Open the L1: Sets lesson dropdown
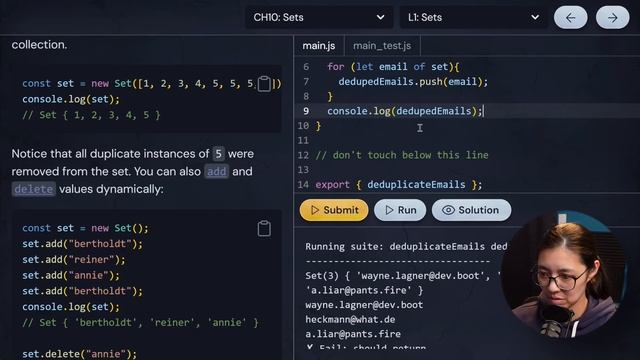The width and height of the screenshot is (640, 360). [x=473, y=18]
